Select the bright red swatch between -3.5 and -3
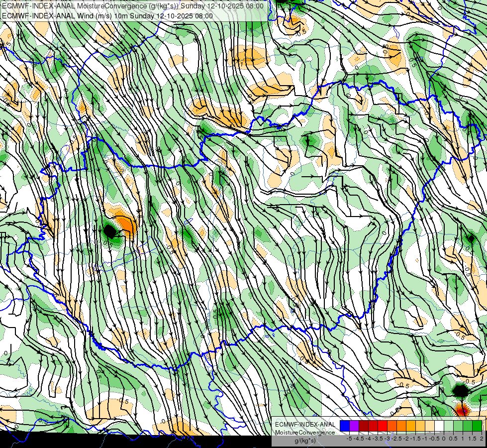Screen dimensions: 487x448 point(383,426)
